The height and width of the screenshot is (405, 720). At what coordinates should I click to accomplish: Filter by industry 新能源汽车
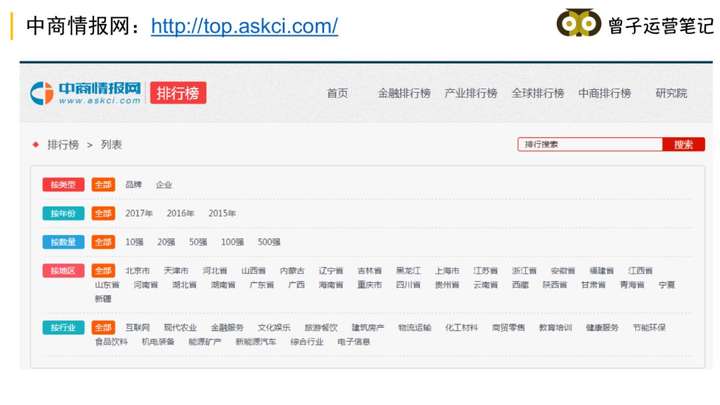coord(256,342)
